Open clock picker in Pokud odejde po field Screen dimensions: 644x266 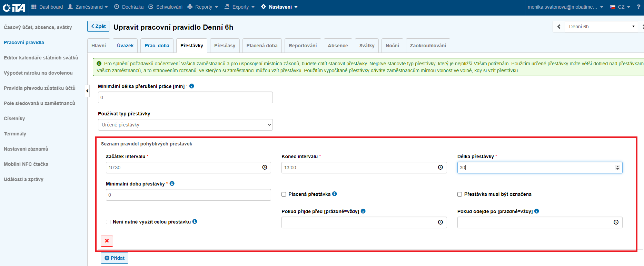click(x=616, y=222)
